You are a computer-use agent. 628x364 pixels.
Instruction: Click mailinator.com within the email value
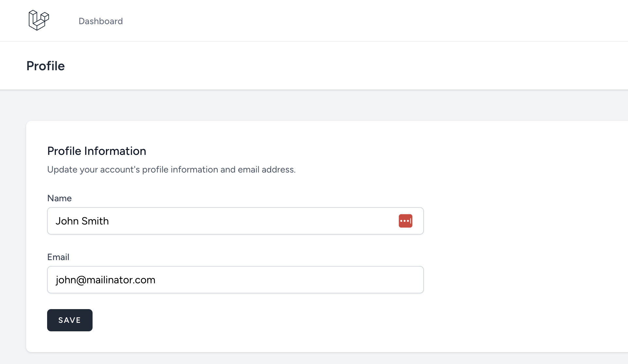point(121,280)
